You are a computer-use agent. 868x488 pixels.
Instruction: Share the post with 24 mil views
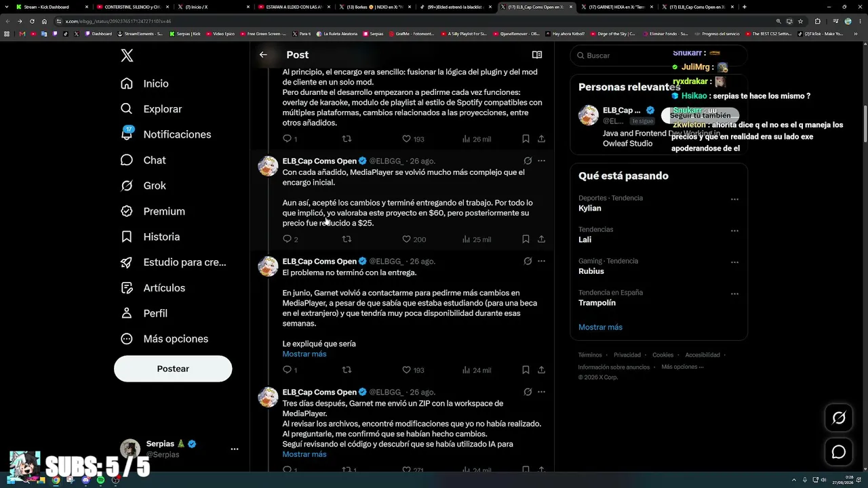pos(541,370)
